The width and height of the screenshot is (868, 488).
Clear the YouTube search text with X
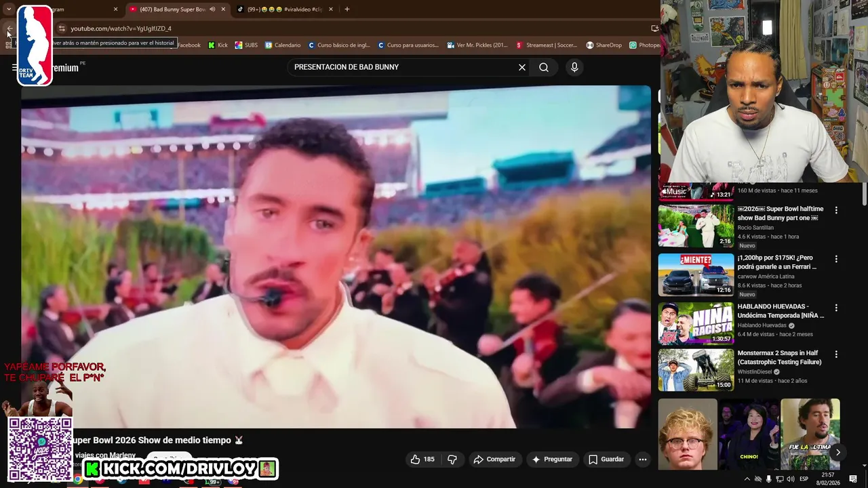(x=522, y=67)
